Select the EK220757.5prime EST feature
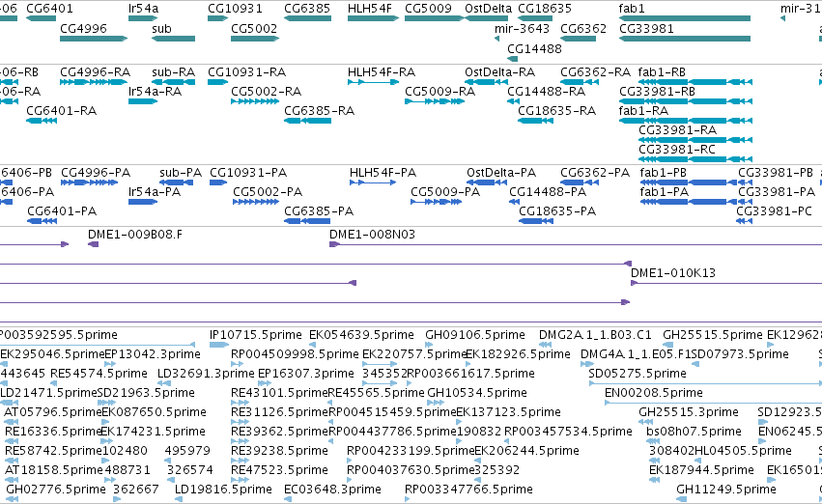The height and width of the screenshot is (504, 822). 380,364
